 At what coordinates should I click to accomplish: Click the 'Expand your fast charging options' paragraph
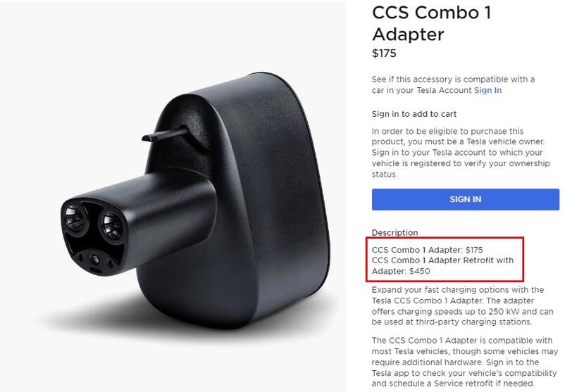pyautogui.click(x=462, y=305)
